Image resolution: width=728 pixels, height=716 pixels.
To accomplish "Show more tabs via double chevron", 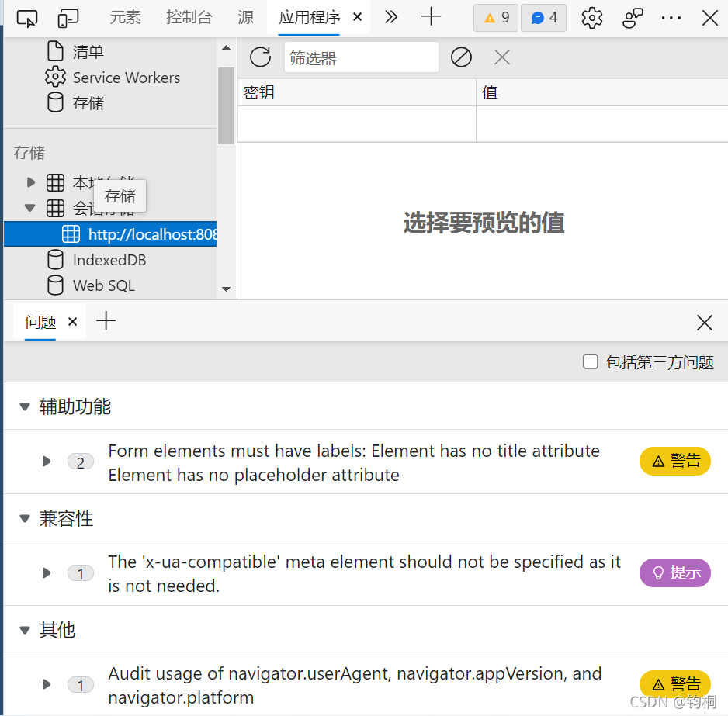I will point(391,18).
